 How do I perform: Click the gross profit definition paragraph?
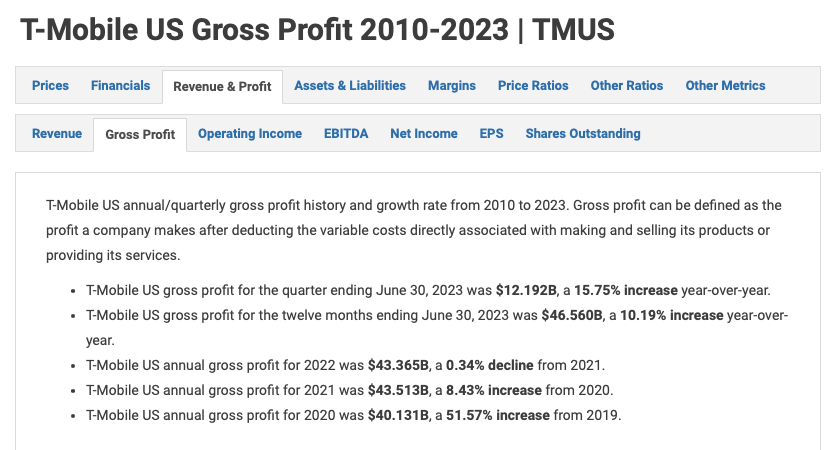[x=413, y=230]
